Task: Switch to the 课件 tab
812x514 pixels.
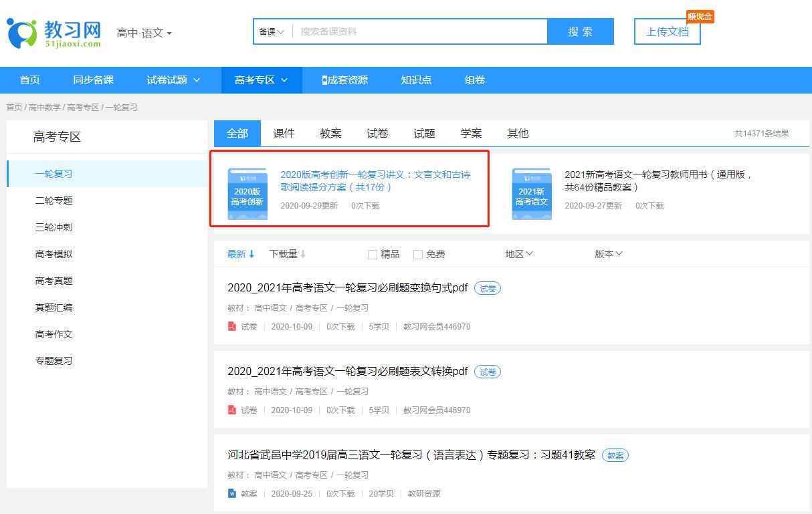Action: pos(284,133)
